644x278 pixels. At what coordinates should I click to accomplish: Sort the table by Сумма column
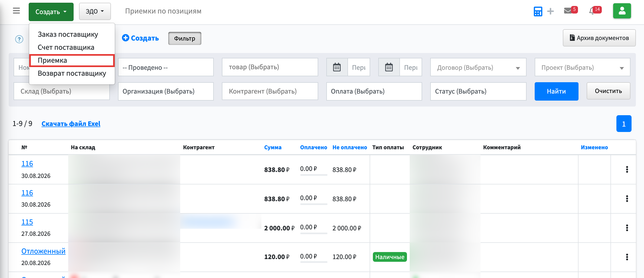273,147
